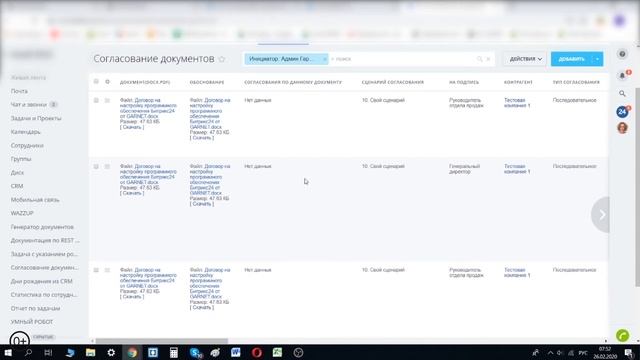
Task: Open Excel from the taskbar
Action: [277, 353]
